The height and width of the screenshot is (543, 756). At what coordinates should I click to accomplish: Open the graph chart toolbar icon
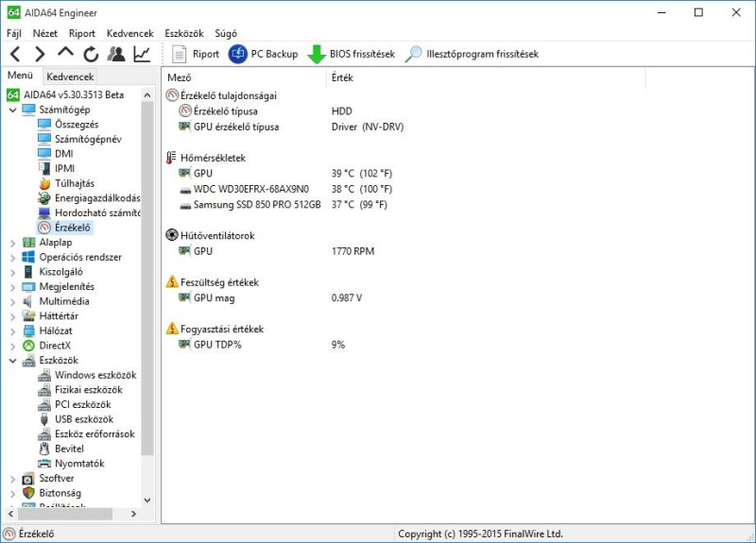coord(142,54)
